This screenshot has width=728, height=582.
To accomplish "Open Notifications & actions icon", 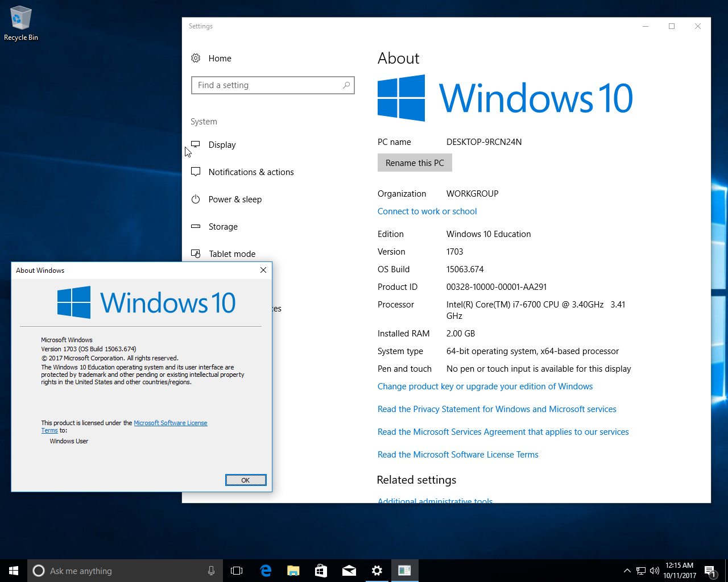I will tap(196, 172).
